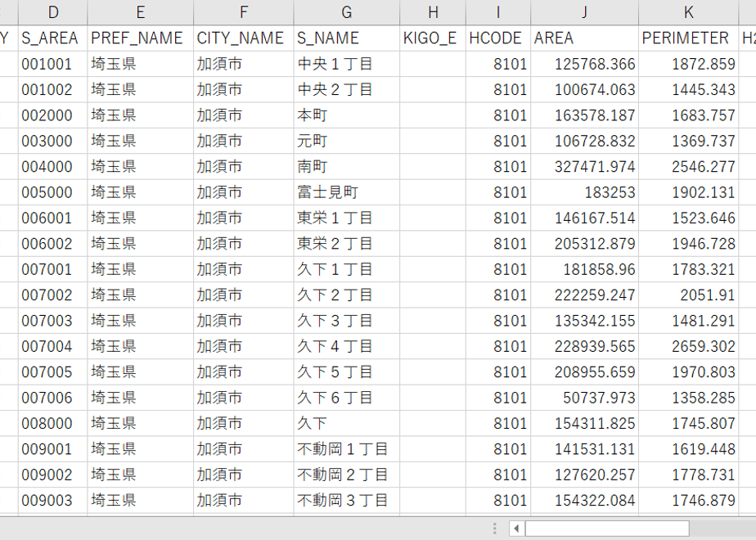
Task: Select cell containing 中央１丁目
Action: [346, 64]
